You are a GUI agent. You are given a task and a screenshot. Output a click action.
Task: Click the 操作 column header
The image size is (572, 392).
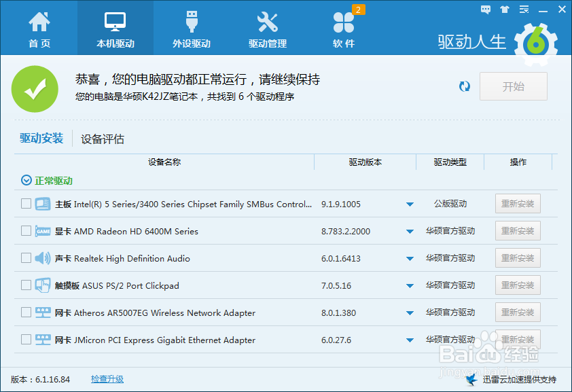[518, 162]
